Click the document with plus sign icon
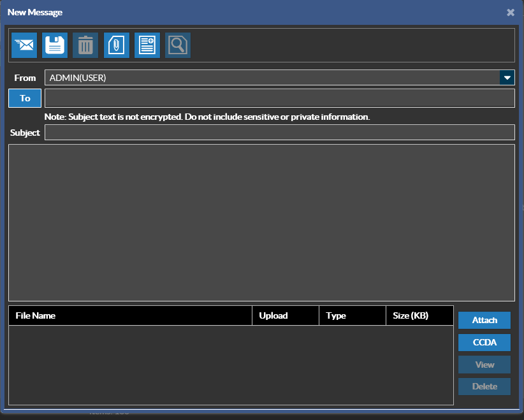 (147, 45)
